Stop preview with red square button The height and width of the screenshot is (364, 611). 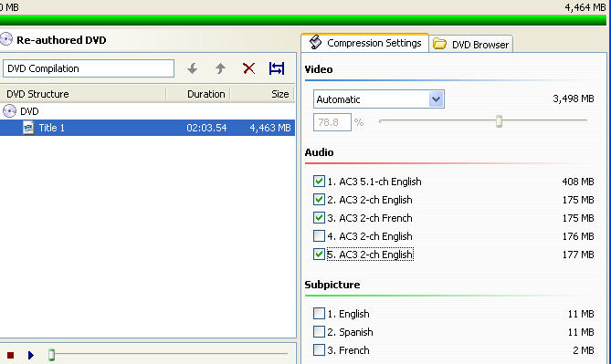(x=11, y=355)
